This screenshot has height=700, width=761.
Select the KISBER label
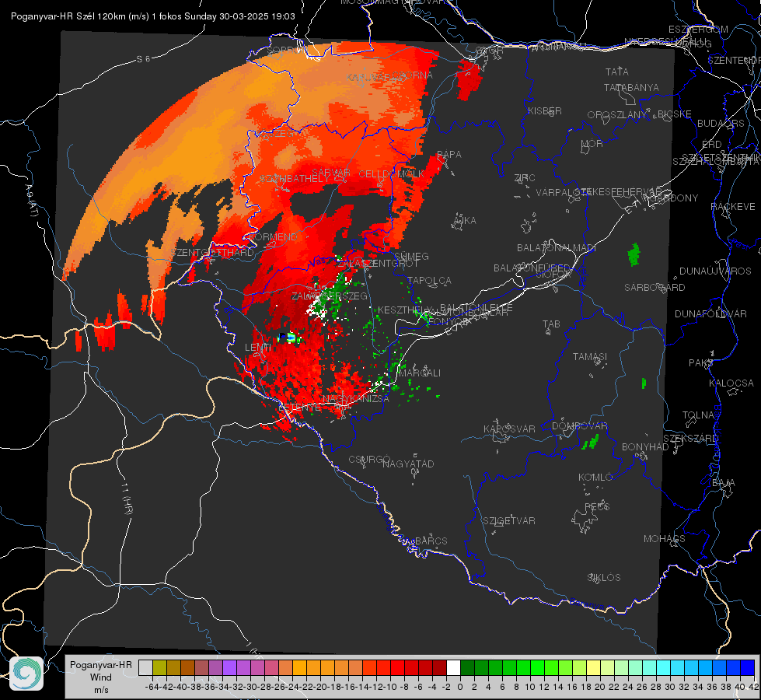545,110
